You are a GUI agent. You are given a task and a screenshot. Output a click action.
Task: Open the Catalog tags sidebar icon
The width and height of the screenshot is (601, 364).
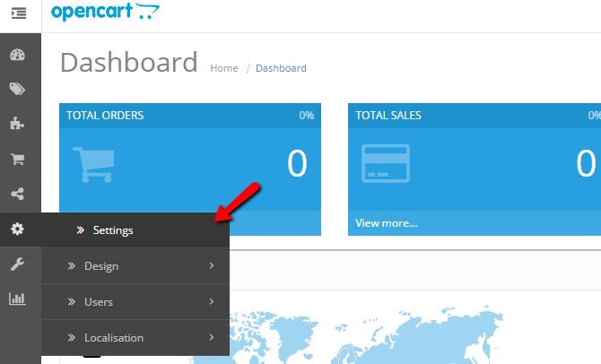pos(18,90)
